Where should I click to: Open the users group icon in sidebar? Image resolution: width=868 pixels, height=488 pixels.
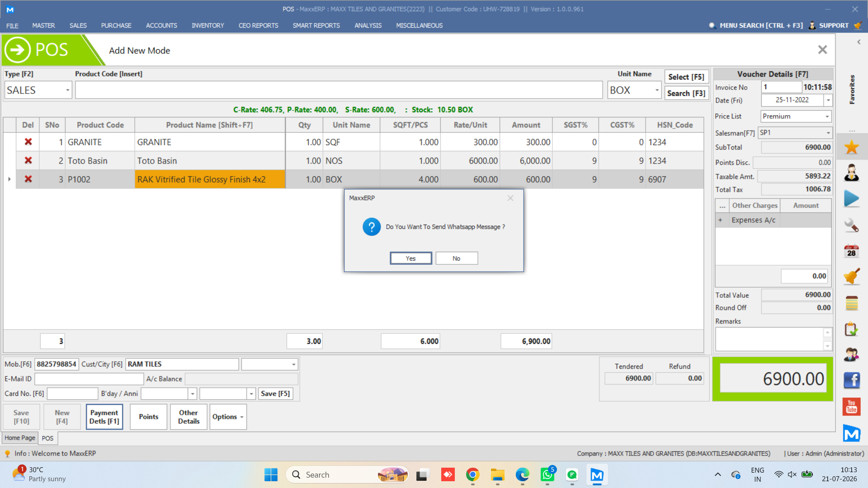851,355
